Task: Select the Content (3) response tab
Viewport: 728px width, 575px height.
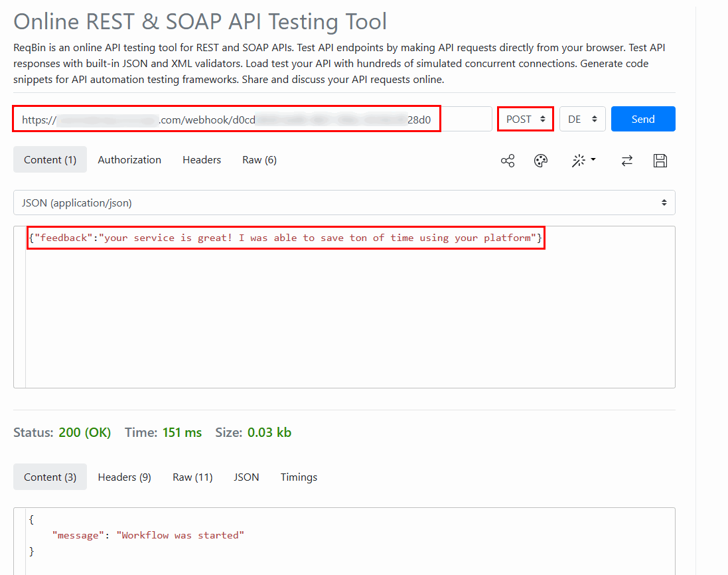Action: (50, 477)
